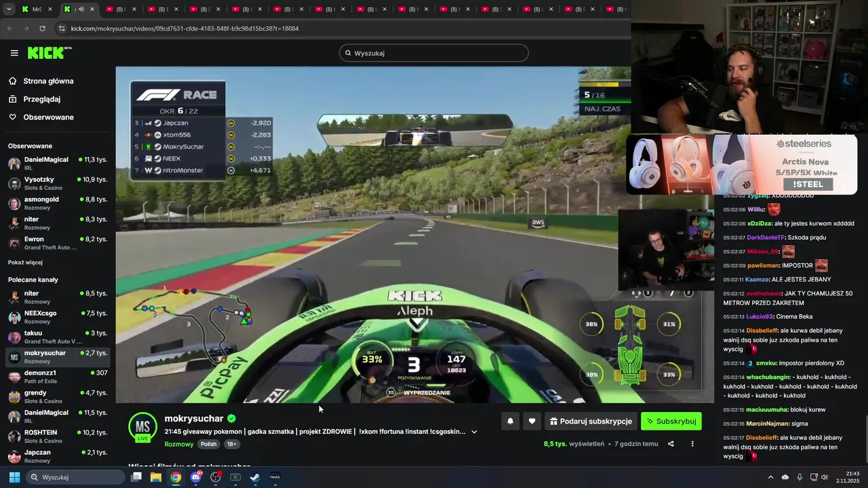Go back with the browser back arrow
Viewport: 868px width, 488px height.
(x=9, y=28)
